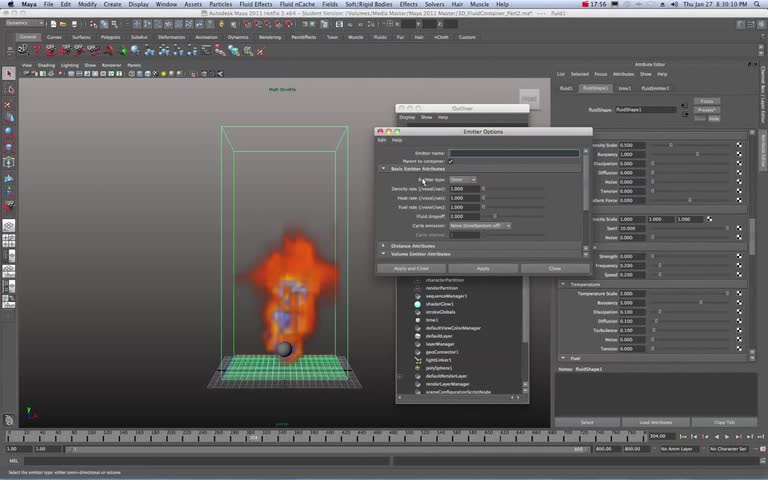This screenshot has height=480, width=768.
Task: Click the shaderGlow1 node icon in Outliner
Action: pyautogui.click(x=418, y=304)
